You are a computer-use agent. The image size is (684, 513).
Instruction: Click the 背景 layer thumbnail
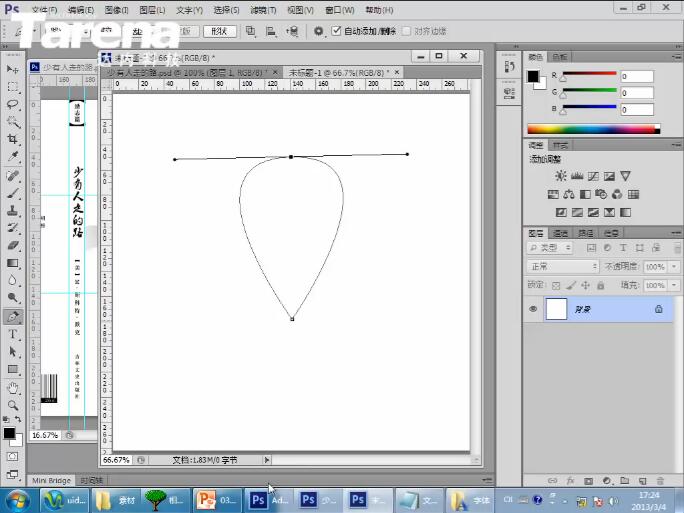tap(556, 309)
